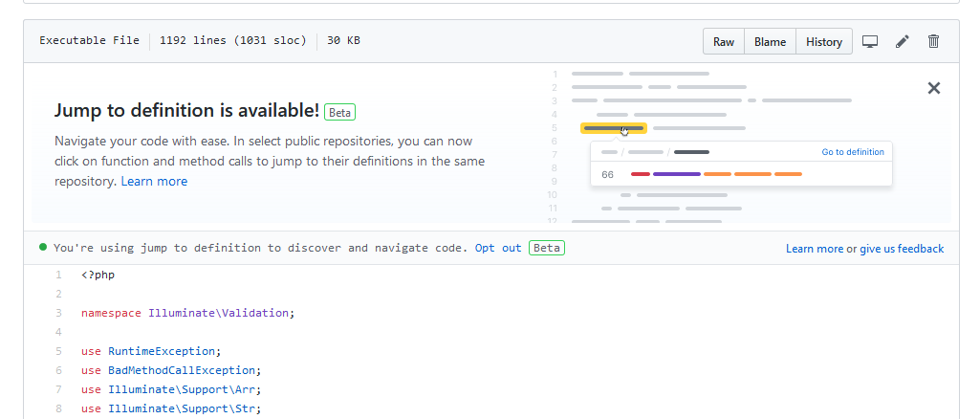Viewport: 980px width, 419px height.
Task: Click Illuminate\Support\Str in the code
Action: point(182,408)
